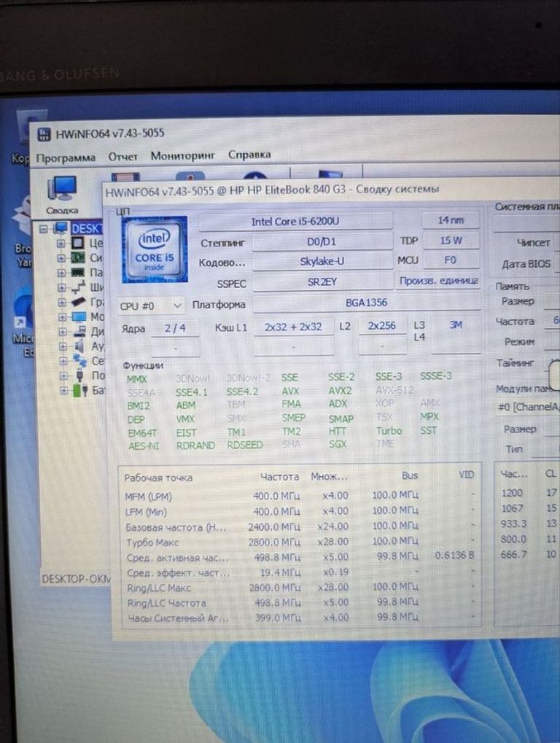
Task: Expand the 'Се' network tree node
Action: coord(63,361)
